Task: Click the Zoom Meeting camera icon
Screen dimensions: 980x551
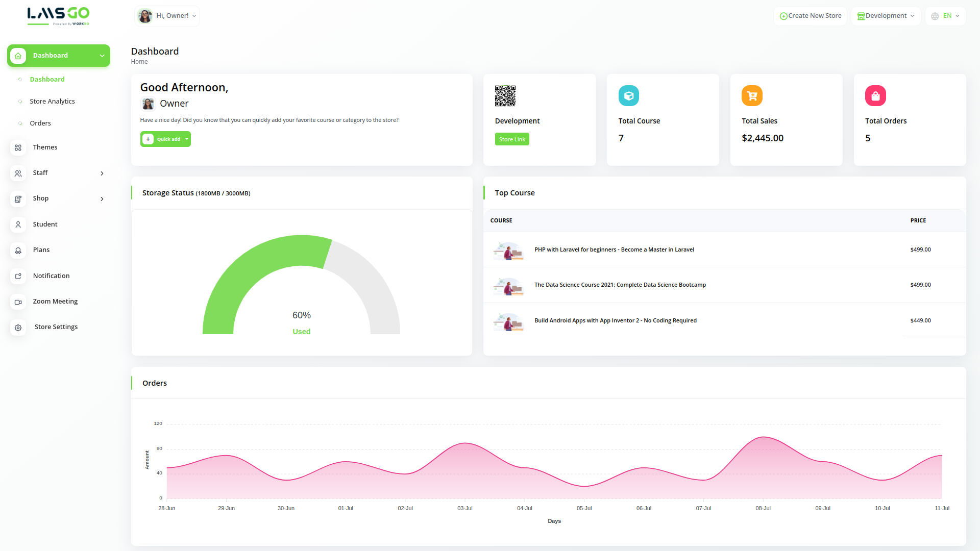Action: coord(18,302)
